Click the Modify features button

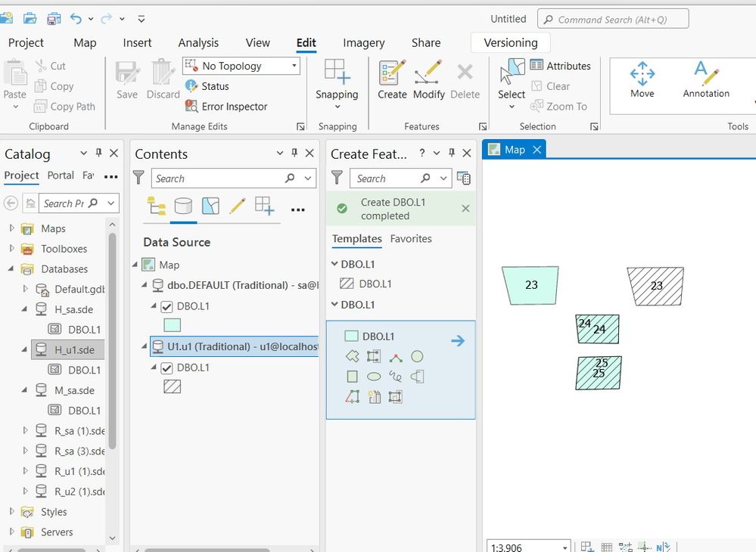click(428, 80)
